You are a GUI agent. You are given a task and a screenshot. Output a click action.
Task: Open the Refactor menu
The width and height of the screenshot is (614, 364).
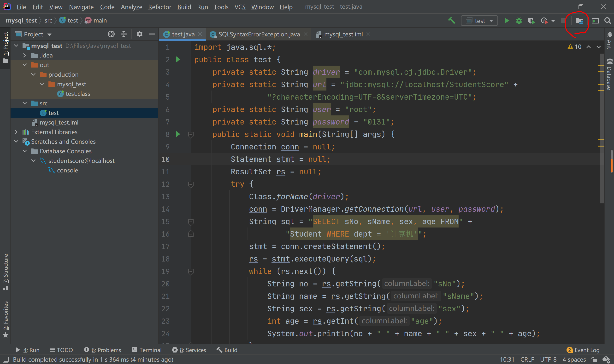(x=159, y=7)
